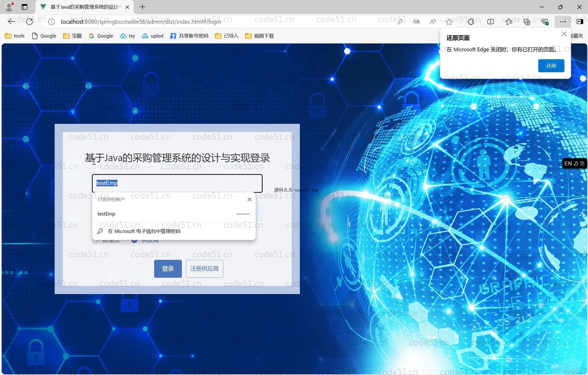
Task: Open the Edge sidebar toggle icon
Action: 580,22
